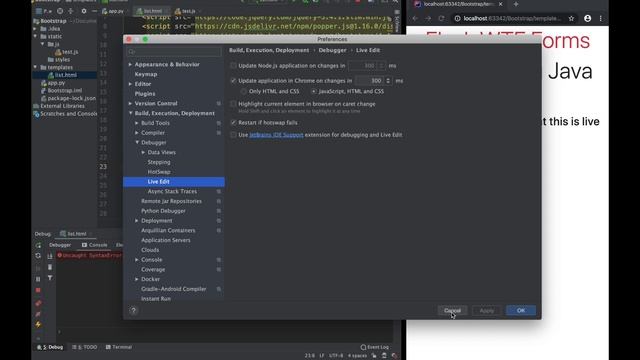Viewport: 640px width, 360px height.
Task: Select Only HTML and CSS radio option
Action: [243, 91]
